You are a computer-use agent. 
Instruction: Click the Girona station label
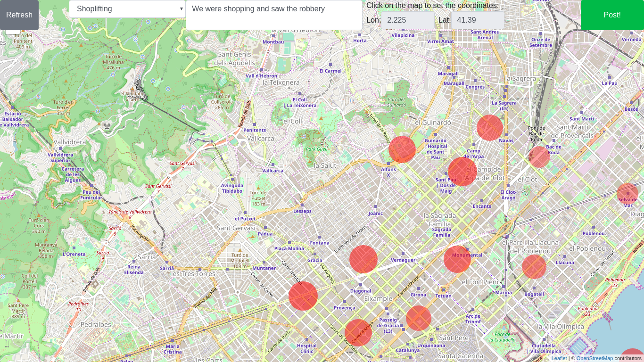click(418, 295)
